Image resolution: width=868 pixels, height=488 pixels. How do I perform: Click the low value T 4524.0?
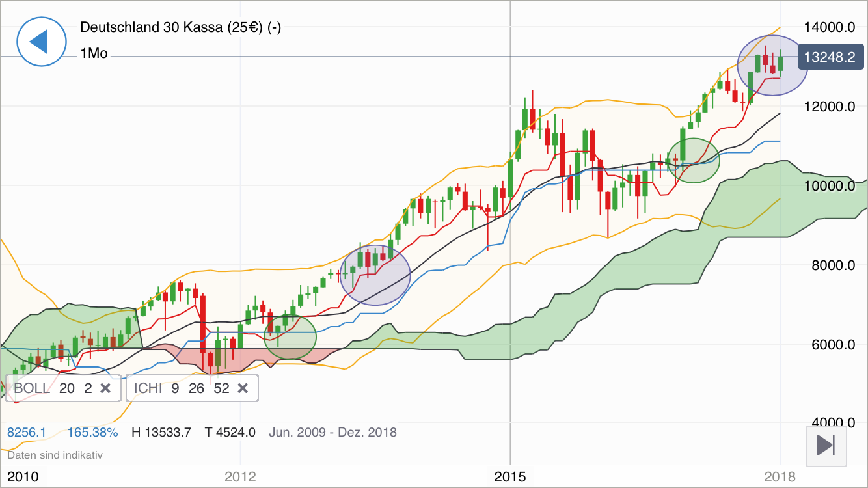tap(229, 431)
